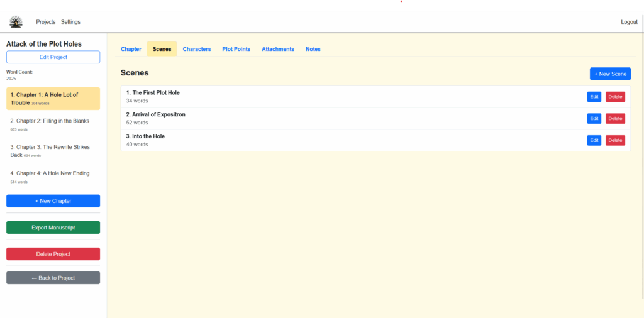Create a scene with + New Scene
644x318 pixels.
610,74
